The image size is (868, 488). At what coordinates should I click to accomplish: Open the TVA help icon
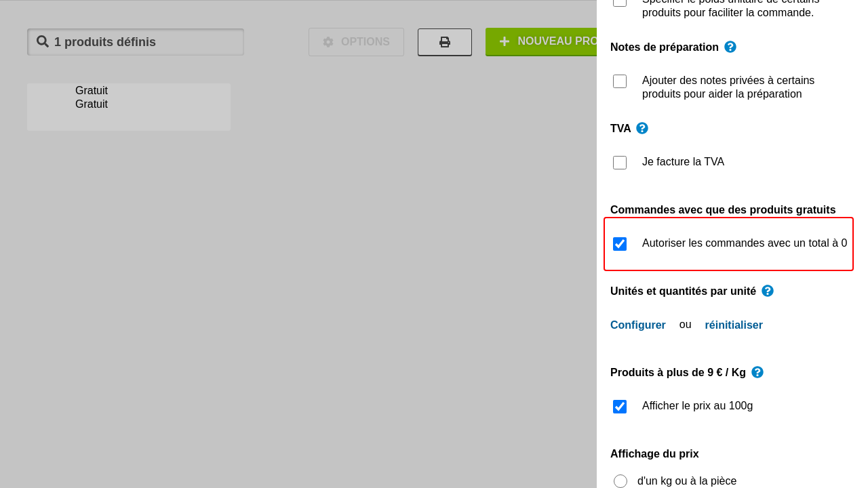coord(642,128)
